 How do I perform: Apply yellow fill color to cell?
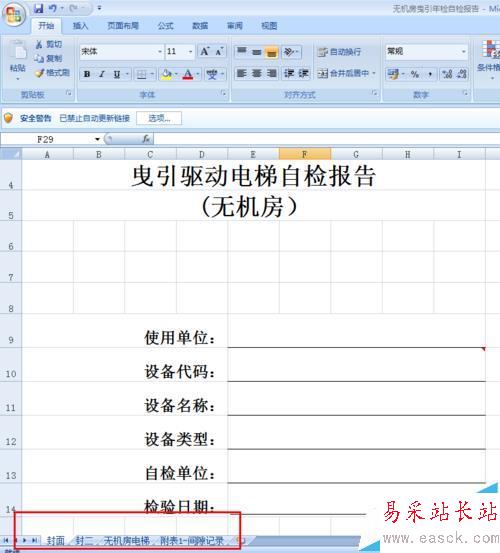pyautogui.click(x=166, y=74)
